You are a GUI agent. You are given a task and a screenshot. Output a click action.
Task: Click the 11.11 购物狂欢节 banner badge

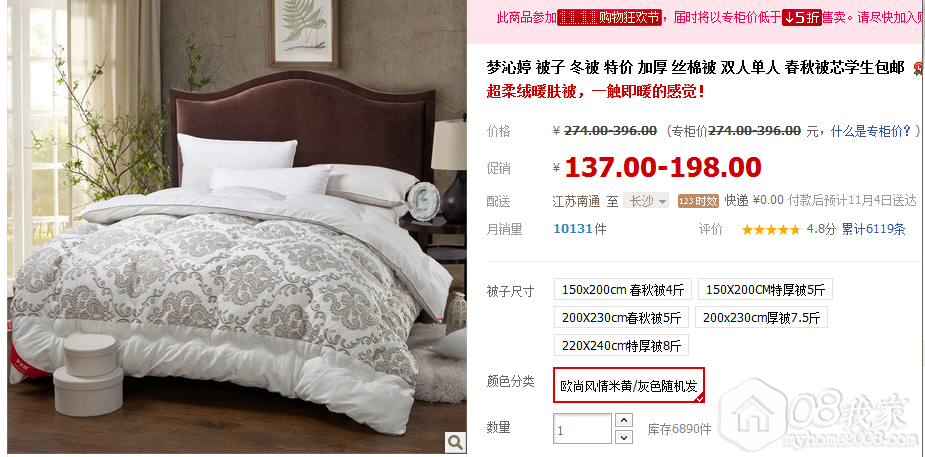click(x=609, y=18)
